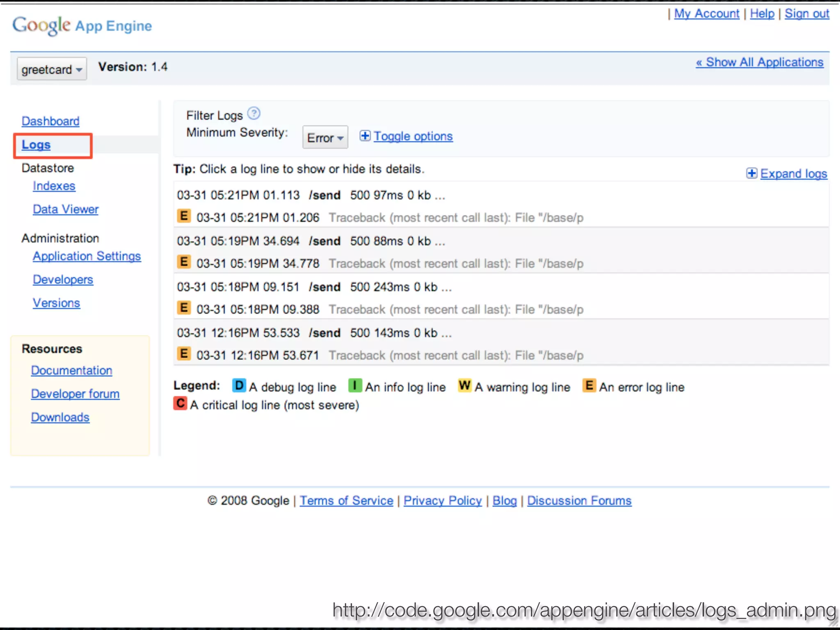Click Show All Applications link

pyautogui.click(x=760, y=62)
